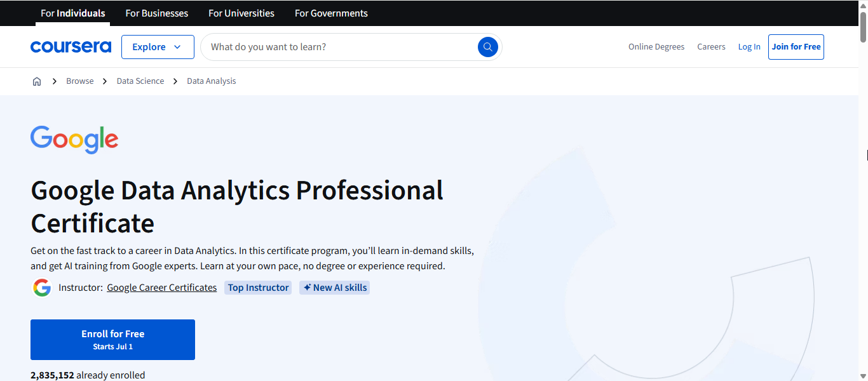
Task: Open the Explore dropdown
Action: [158, 47]
